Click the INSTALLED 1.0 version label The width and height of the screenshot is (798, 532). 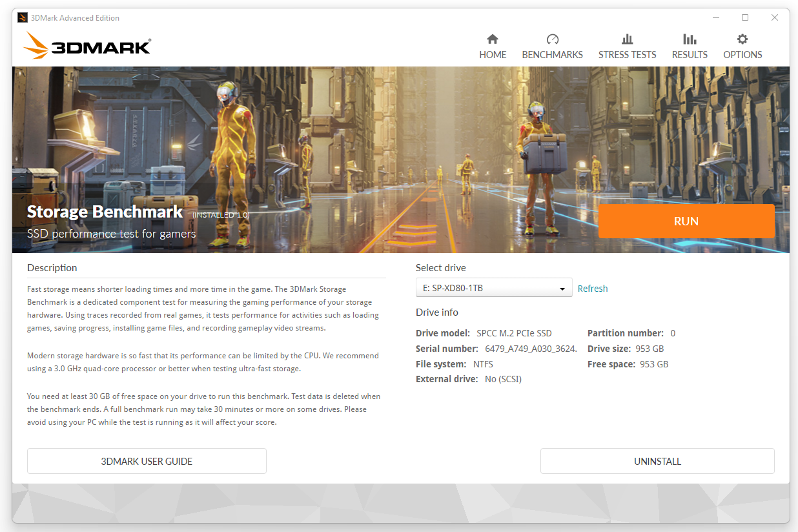[x=221, y=214]
